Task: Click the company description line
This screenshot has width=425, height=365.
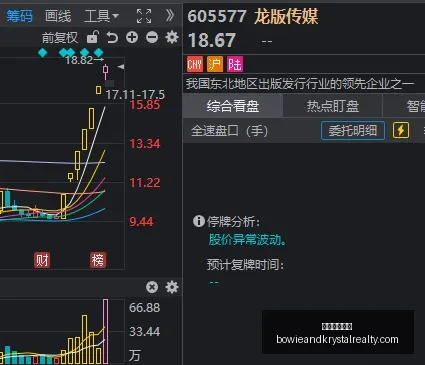Action: coord(300,84)
